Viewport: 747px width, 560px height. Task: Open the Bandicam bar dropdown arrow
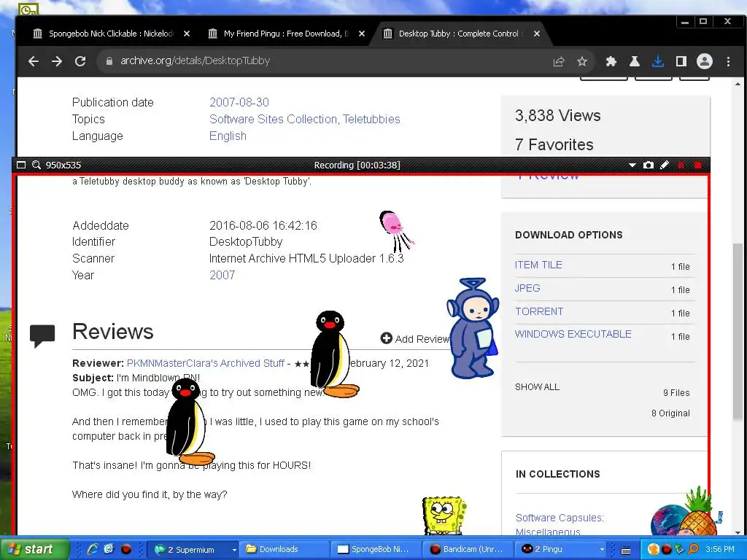pyautogui.click(x=632, y=166)
